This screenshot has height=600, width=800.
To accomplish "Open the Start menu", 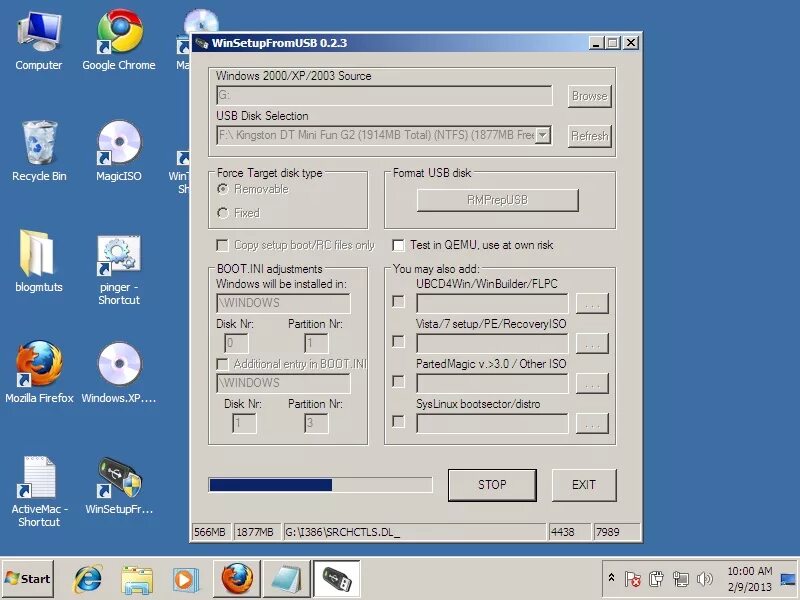I will [26, 578].
